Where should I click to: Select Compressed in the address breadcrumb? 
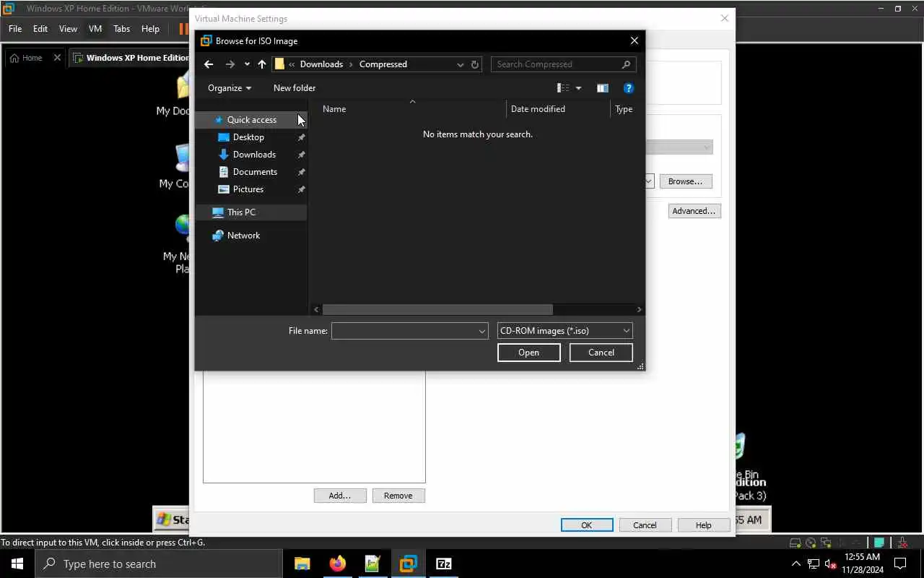383,64
